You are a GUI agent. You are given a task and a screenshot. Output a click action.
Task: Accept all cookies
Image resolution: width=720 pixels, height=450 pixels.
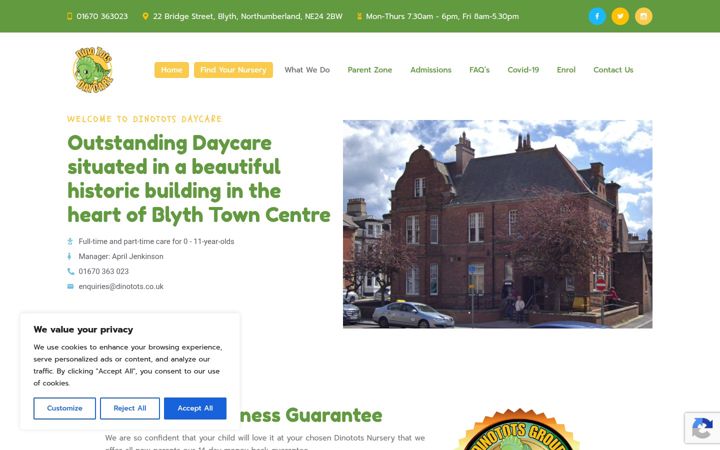tap(195, 408)
